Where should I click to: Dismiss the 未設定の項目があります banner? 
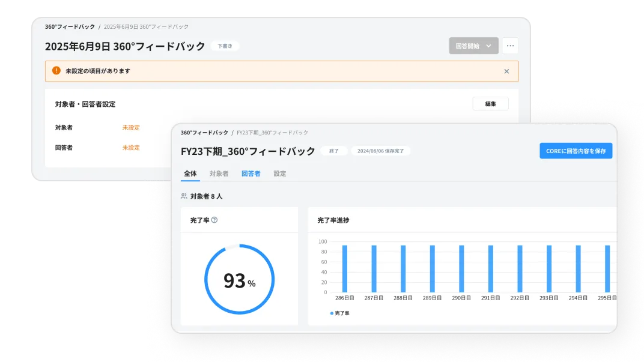[506, 71]
